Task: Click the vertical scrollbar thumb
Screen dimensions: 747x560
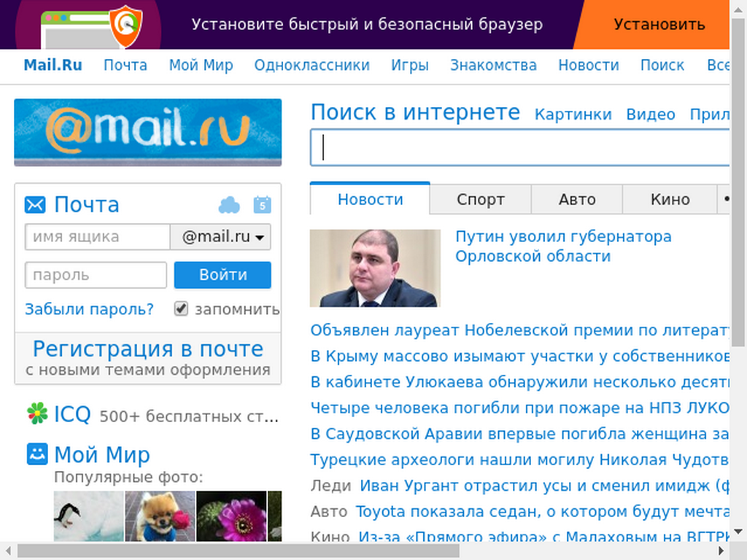Action: click(738, 181)
